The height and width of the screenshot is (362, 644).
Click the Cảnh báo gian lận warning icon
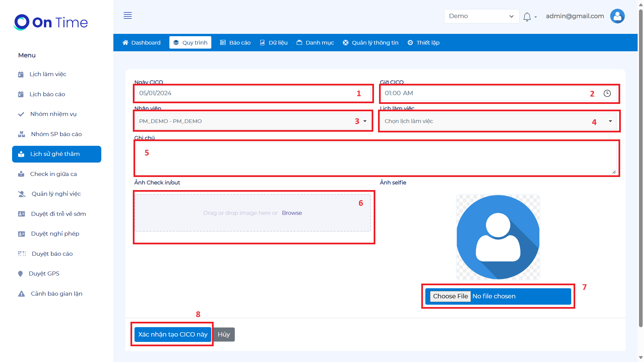[21, 294]
